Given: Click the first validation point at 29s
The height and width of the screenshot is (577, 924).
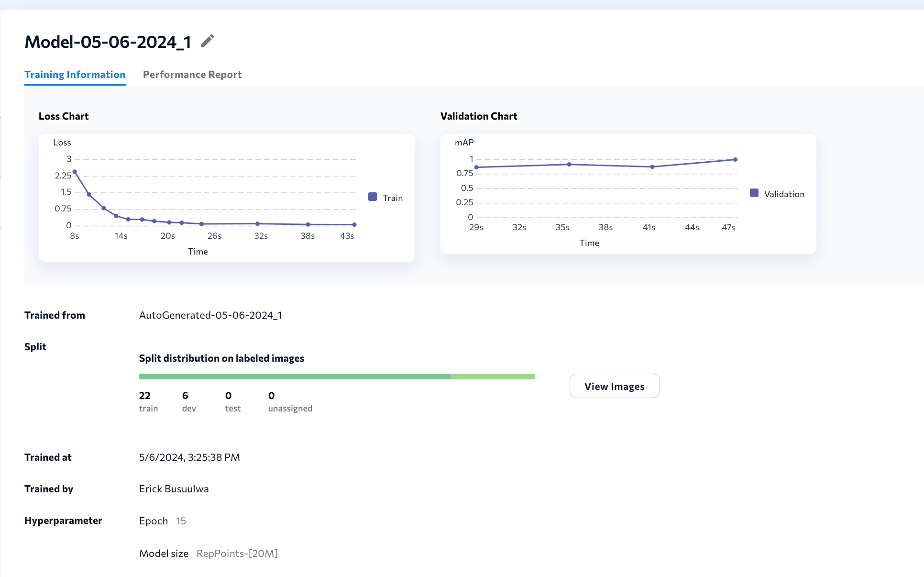Looking at the screenshot, I should tap(476, 167).
